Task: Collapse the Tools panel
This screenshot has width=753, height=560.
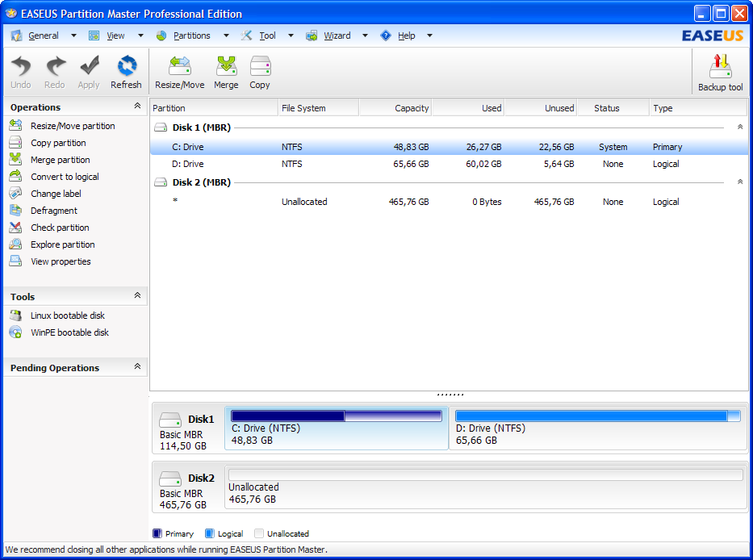Action: click(x=137, y=295)
